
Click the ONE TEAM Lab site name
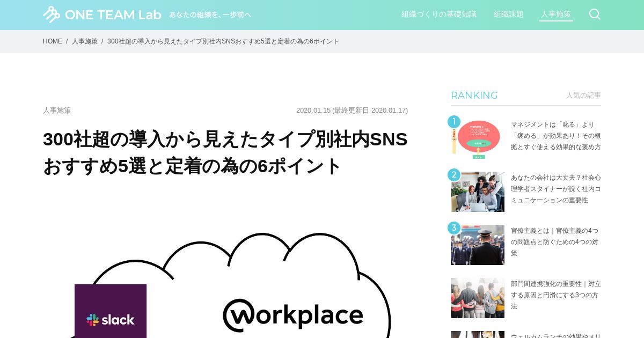click(113, 15)
